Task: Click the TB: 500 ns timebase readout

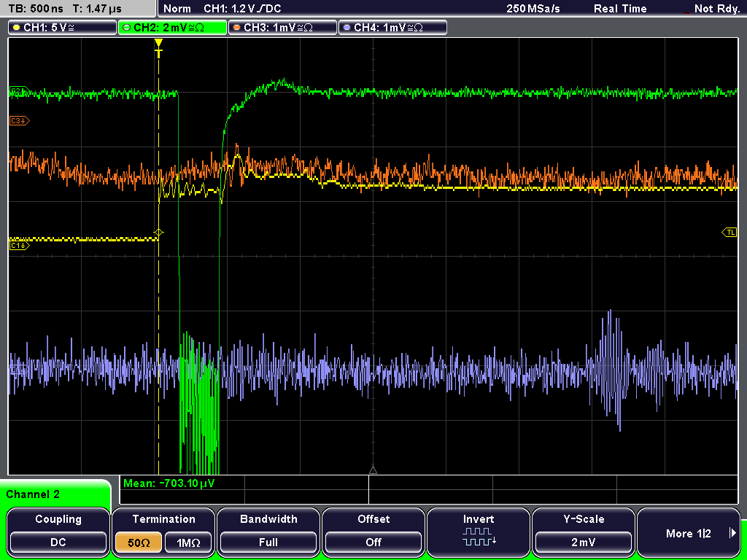Action: pos(36,9)
